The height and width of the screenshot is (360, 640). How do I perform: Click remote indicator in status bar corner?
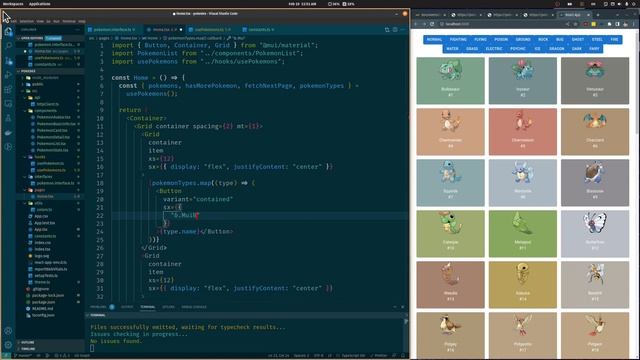pyautogui.click(x=6, y=356)
